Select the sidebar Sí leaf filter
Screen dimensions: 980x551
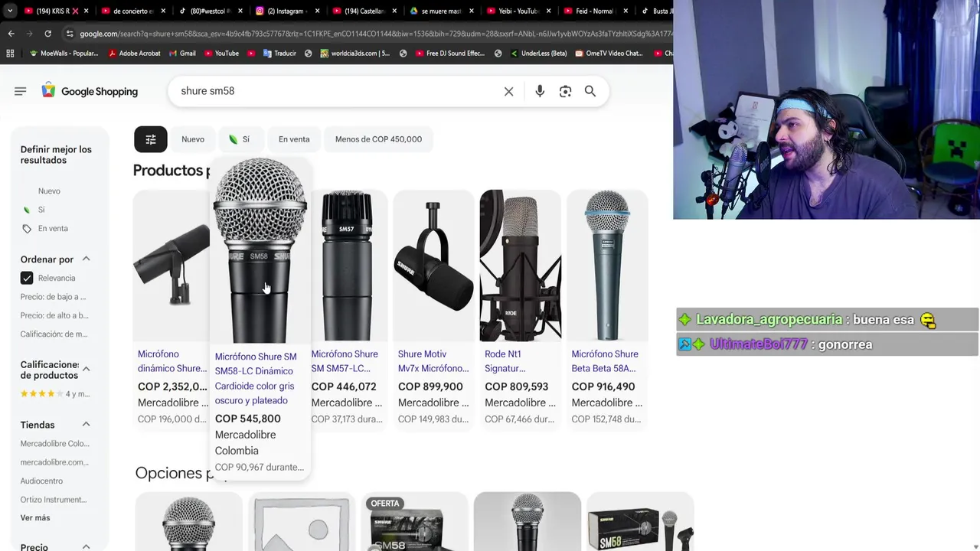34,210
